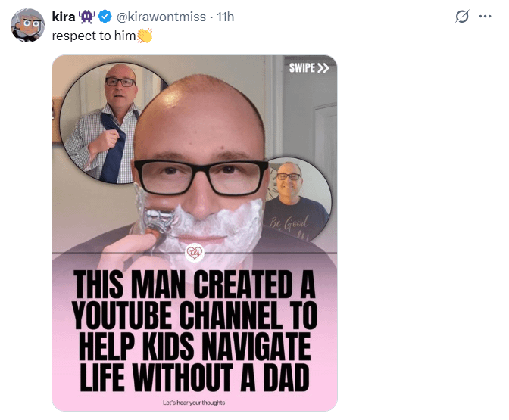Click the headline "THIS MAN CREATED A YOUTUBE CHANNEL"
The image size is (509, 420).
click(x=194, y=299)
